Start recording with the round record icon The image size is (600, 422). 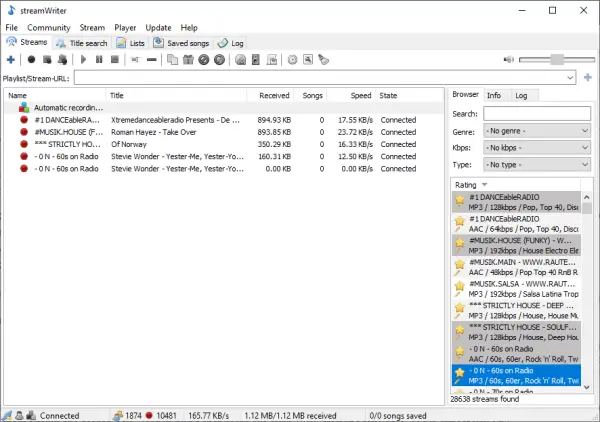tap(31, 60)
